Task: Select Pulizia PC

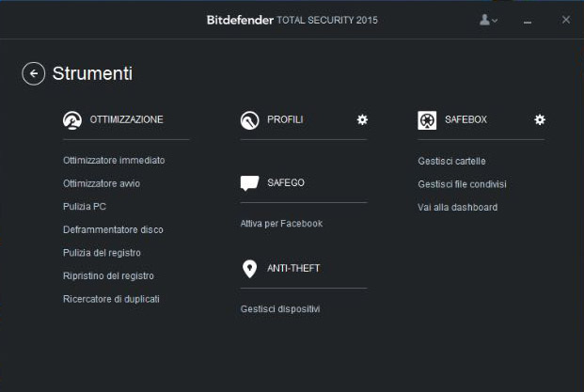Action: click(86, 207)
